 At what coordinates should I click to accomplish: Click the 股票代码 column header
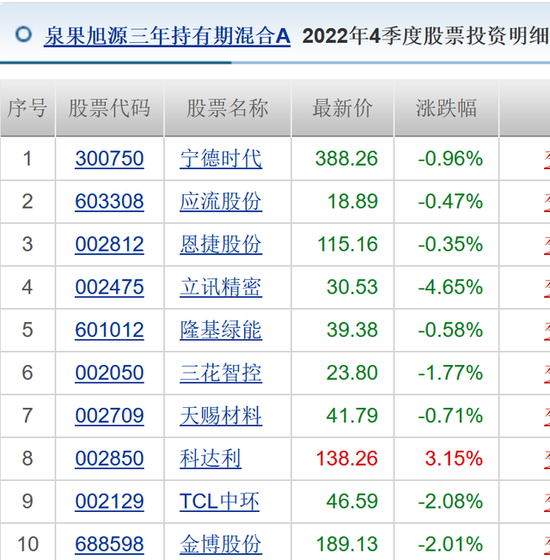point(109,108)
